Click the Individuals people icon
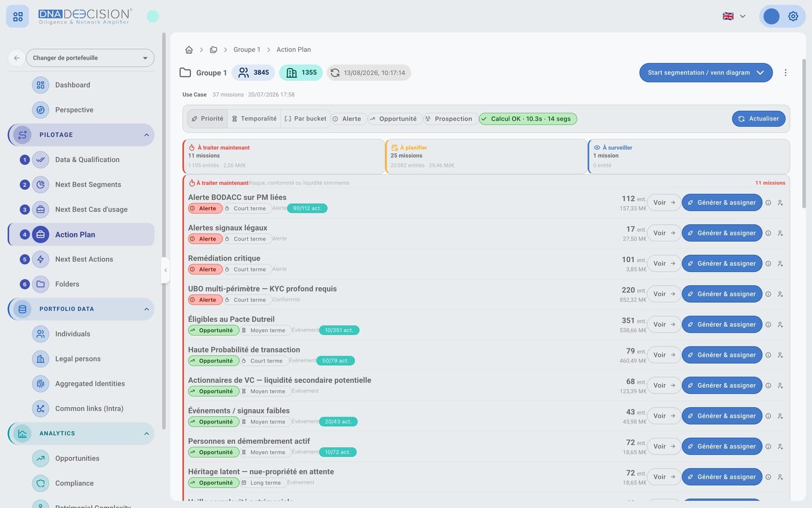This screenshot has height=508, width=812. point(41,334)
